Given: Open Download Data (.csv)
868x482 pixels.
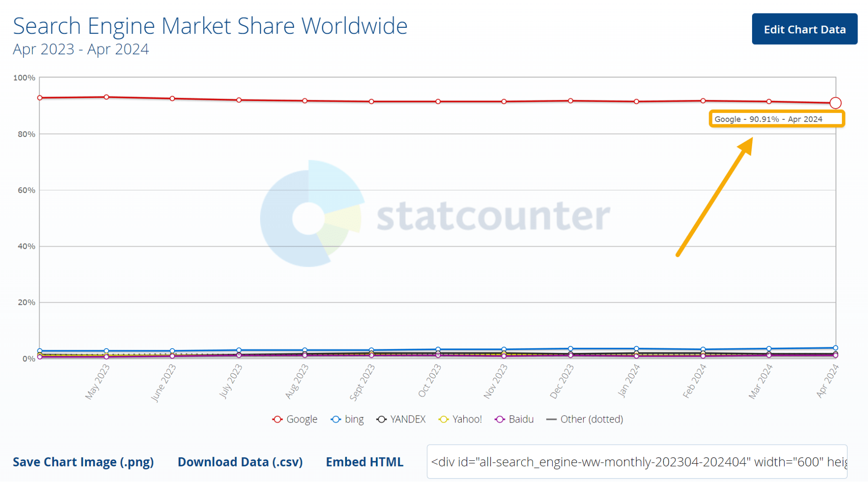Looking at the screenshot, I should pyautogui.click(x=240, y=462).
